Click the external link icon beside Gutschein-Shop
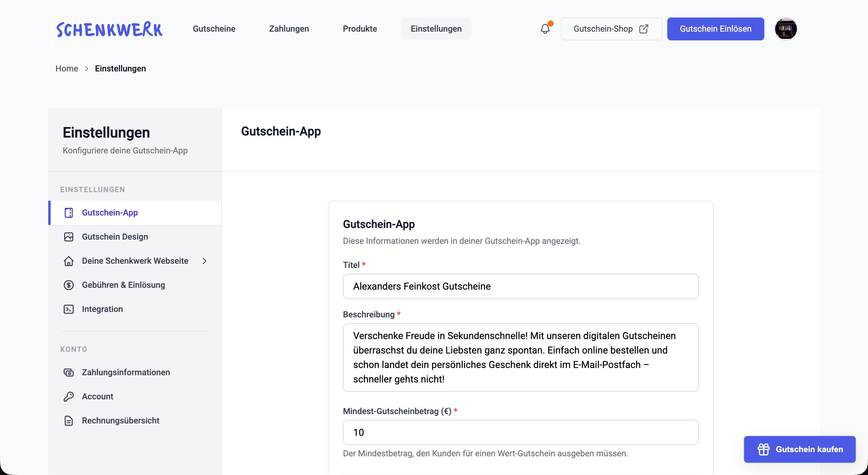 click(643, 29)
